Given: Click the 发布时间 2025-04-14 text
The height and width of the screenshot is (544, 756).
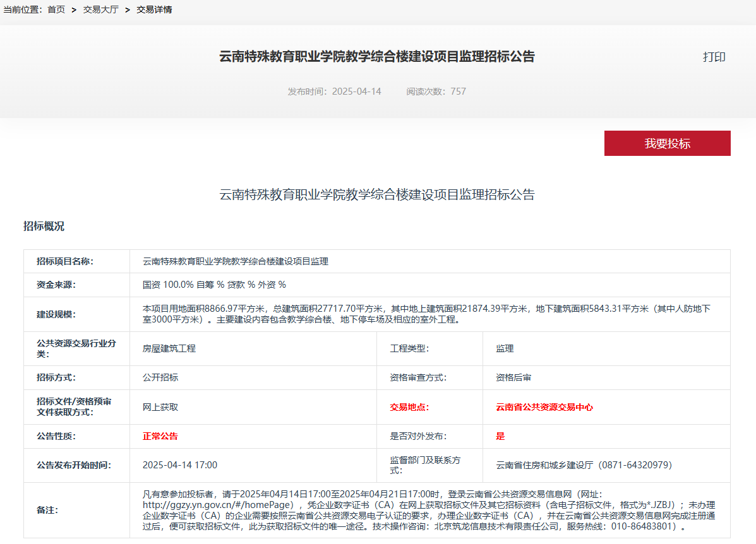Looking at the screenshot, I should (x=335, y=92).
